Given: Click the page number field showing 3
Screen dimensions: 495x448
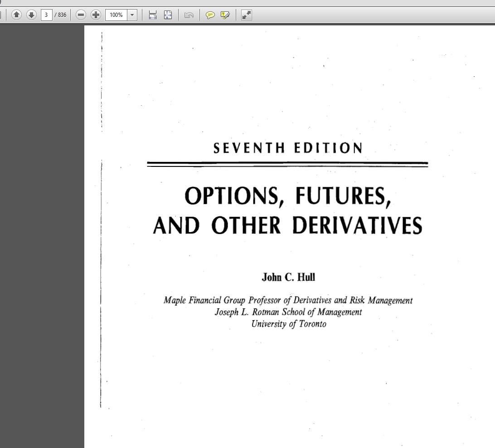Looking at the screenshot, I should pos(46,15).
